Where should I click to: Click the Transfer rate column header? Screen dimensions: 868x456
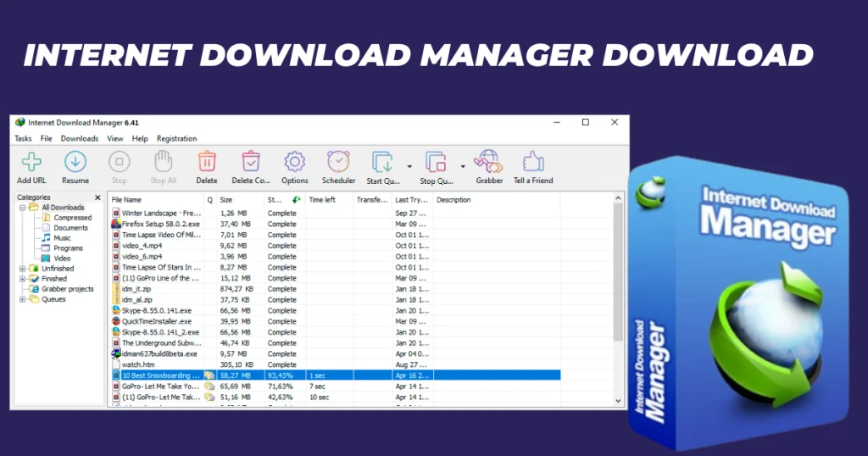[x=373, y=200]
